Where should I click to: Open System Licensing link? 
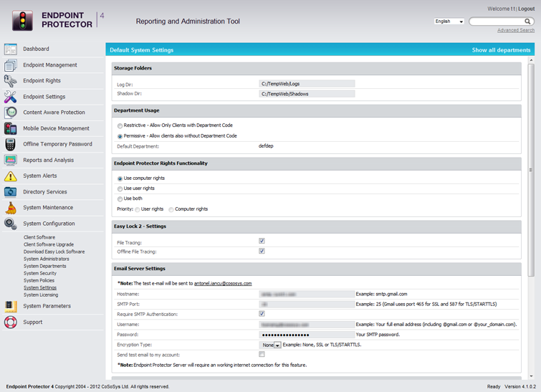41,295
